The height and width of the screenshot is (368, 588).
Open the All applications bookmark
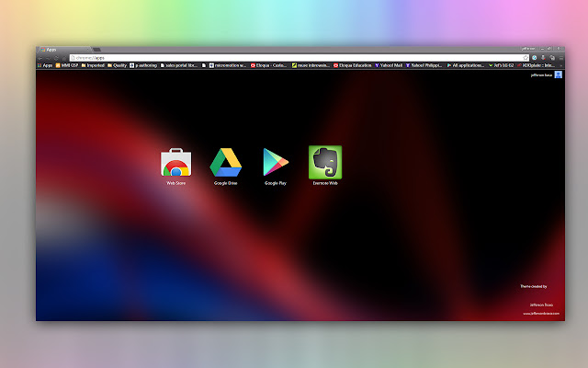[x=466, y=65]
